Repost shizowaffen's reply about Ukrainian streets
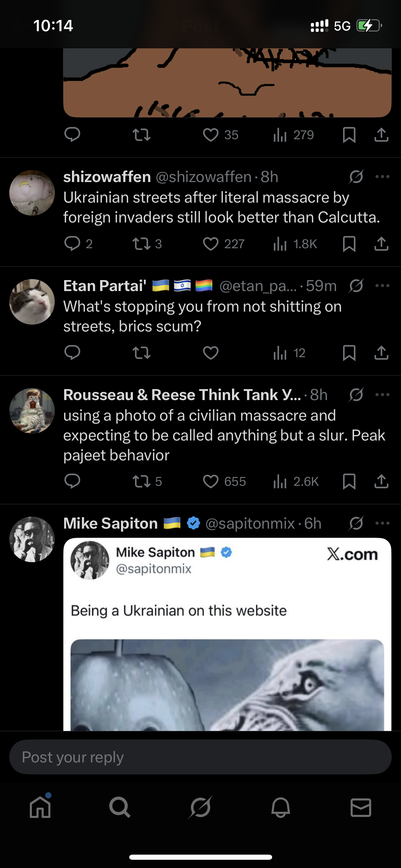 [142, 244]
